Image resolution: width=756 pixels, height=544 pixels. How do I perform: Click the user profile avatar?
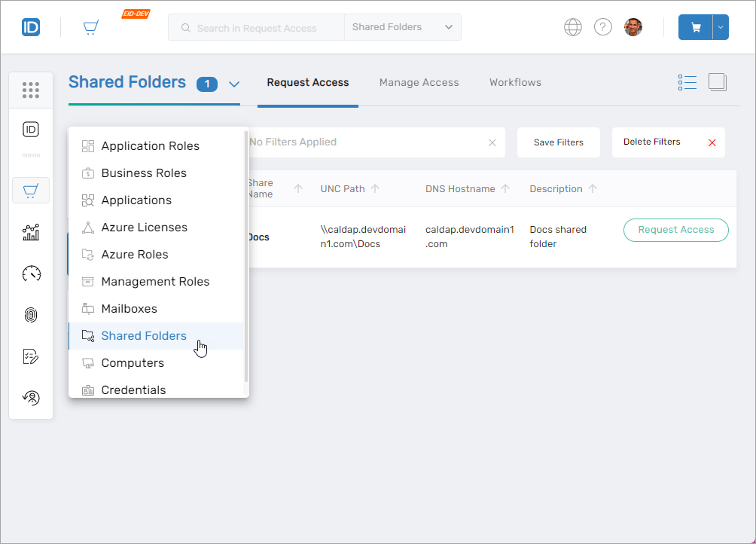tap(633, 27)
